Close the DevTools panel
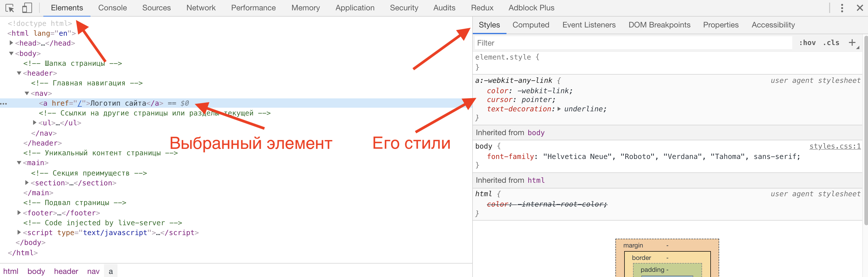 point(860,8)
